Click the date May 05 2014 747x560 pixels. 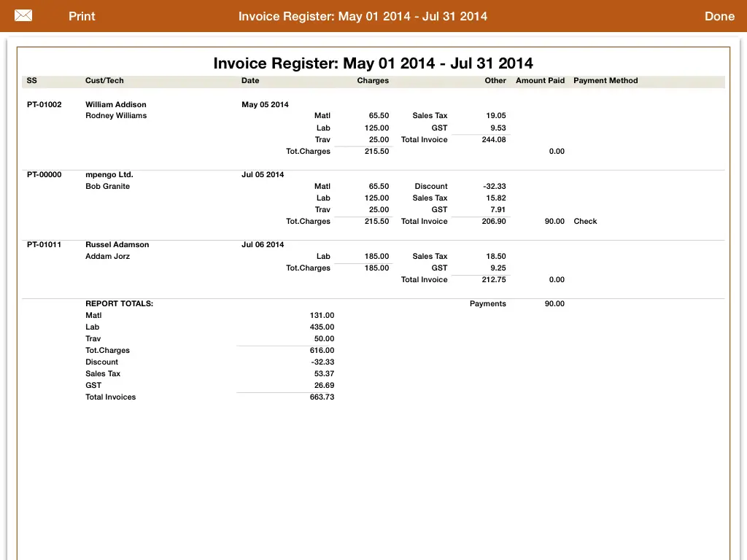[265, 104]
